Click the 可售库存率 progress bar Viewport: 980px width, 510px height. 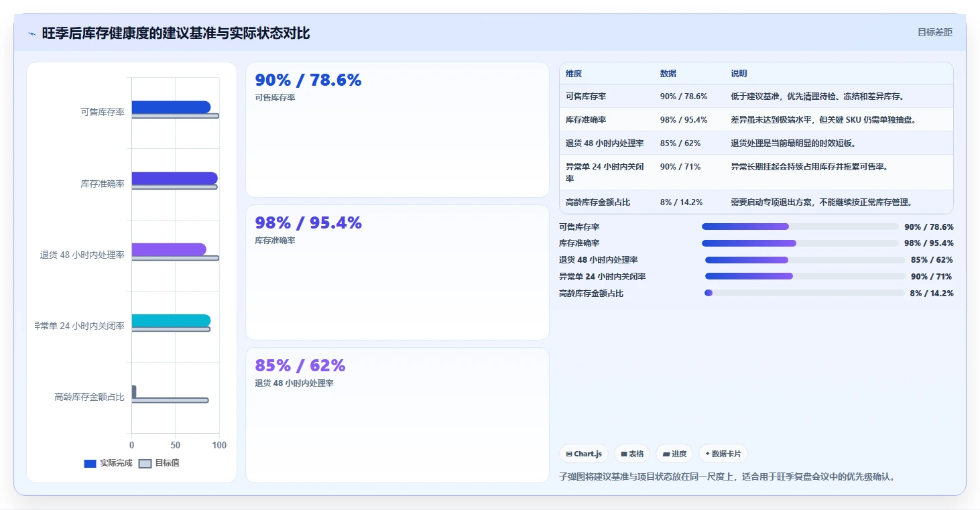pos(800,227)
